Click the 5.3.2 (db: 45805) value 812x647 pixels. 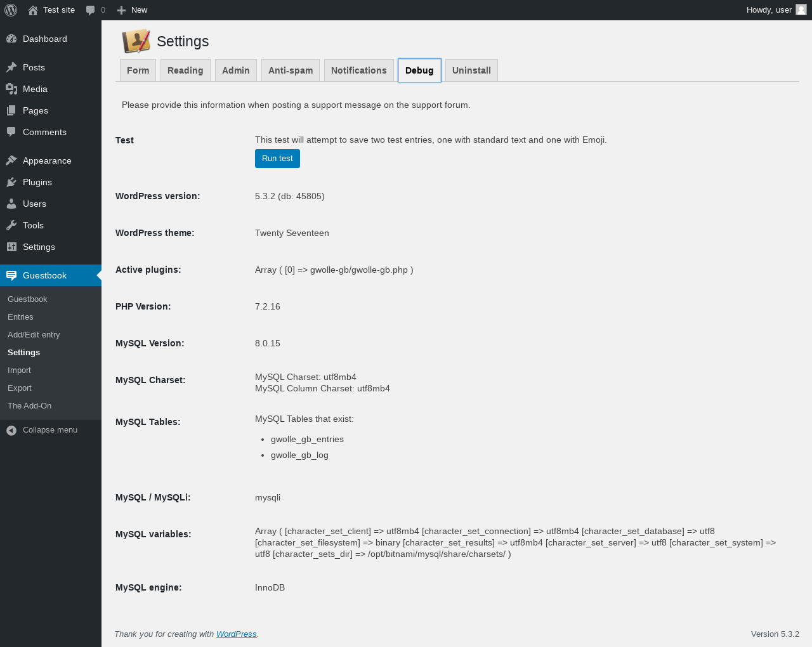click(290, 196)
